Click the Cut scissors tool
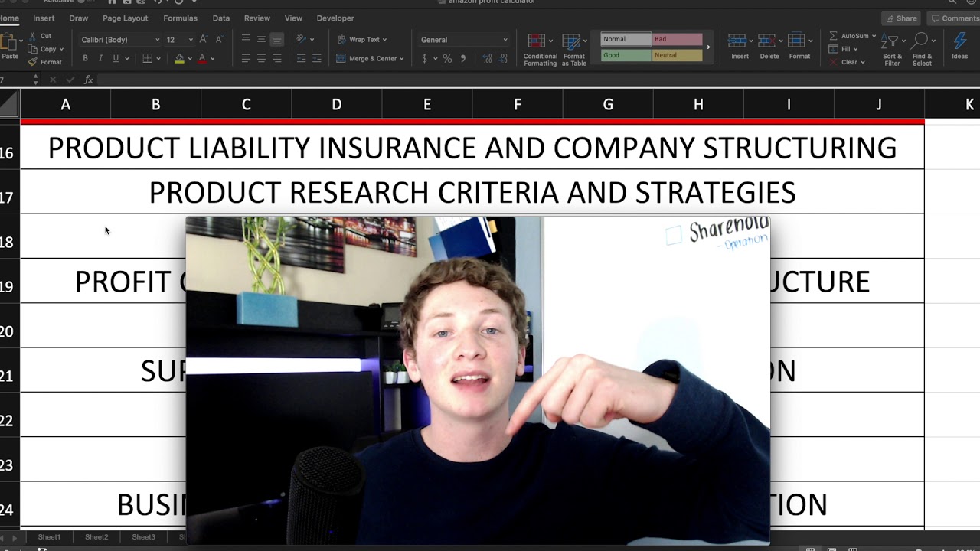 (40, 36)
